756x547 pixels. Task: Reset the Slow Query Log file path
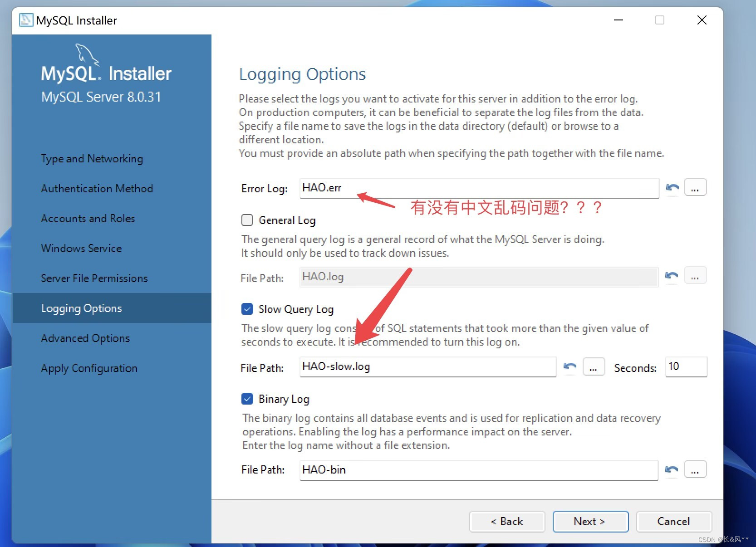pos(570,366)
